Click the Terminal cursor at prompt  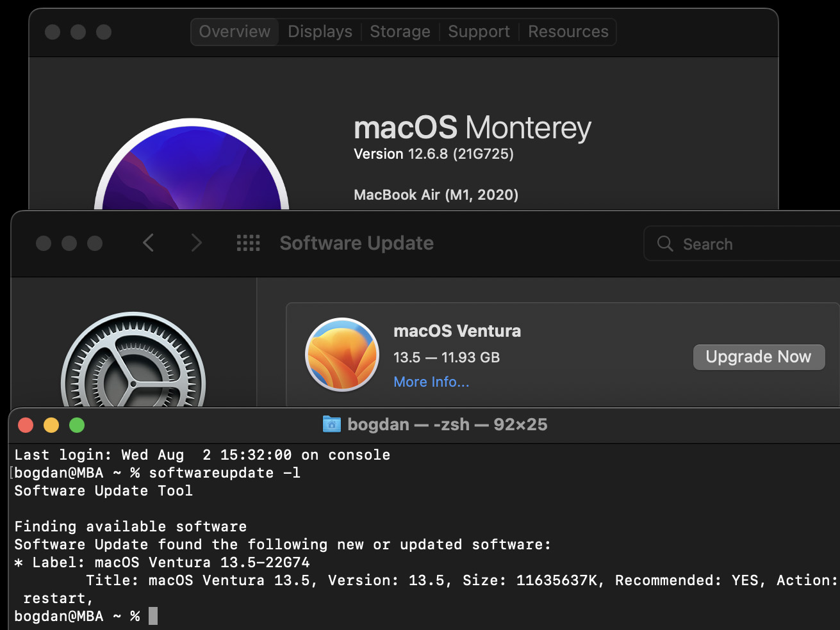pos(153,616)
